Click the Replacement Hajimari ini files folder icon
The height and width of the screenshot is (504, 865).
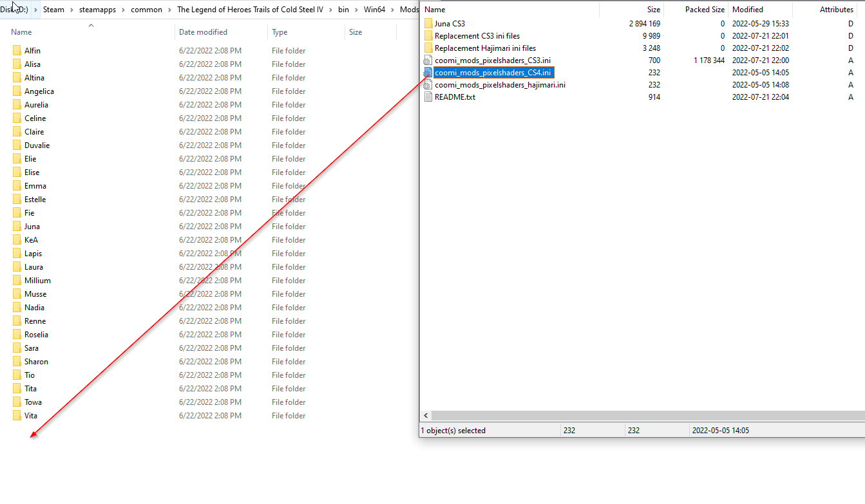click(x=428, y=48)
